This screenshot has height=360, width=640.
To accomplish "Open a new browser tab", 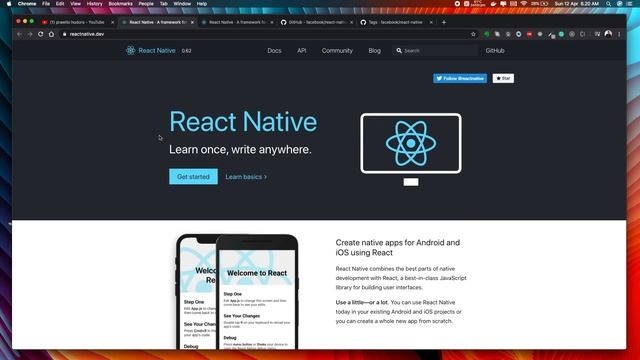I will click(x=444, y=22).
